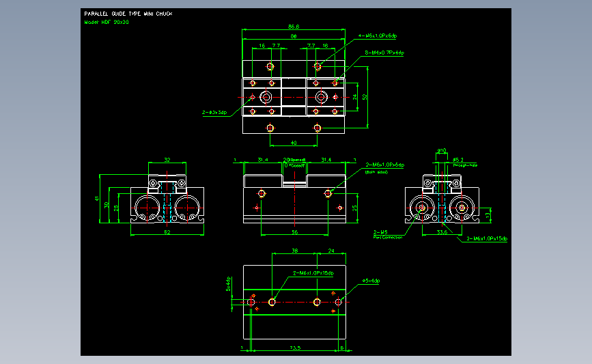Image resolution: width=592 pixels, height=364 pixels.
Task: Click the M6 hole with callout in front view
Action: 328,194
